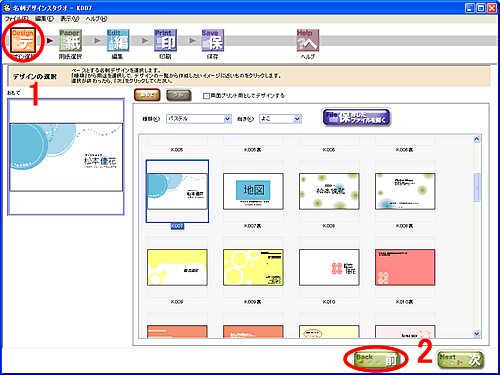
Task: Click the K007 label under thumbnail
Action: tap(177, 226)
